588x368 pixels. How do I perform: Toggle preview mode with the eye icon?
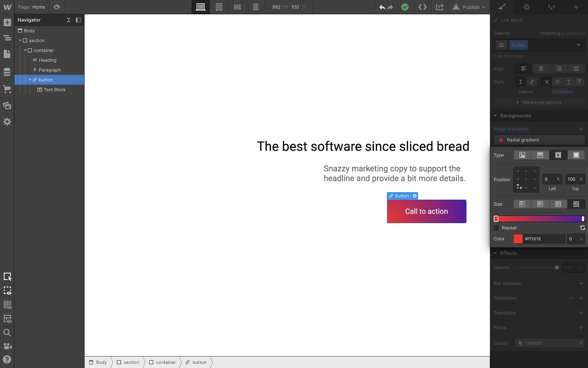click(x=57, y=7)
